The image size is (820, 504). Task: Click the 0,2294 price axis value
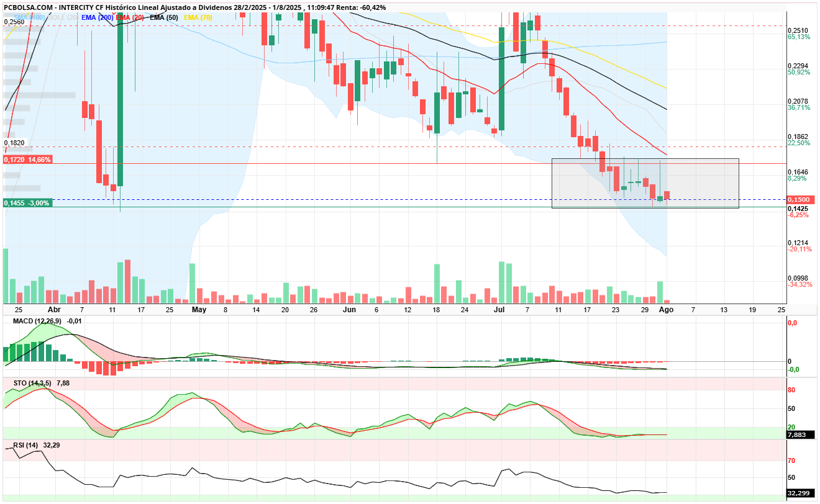pyautogui.click(x=798, y=66)
